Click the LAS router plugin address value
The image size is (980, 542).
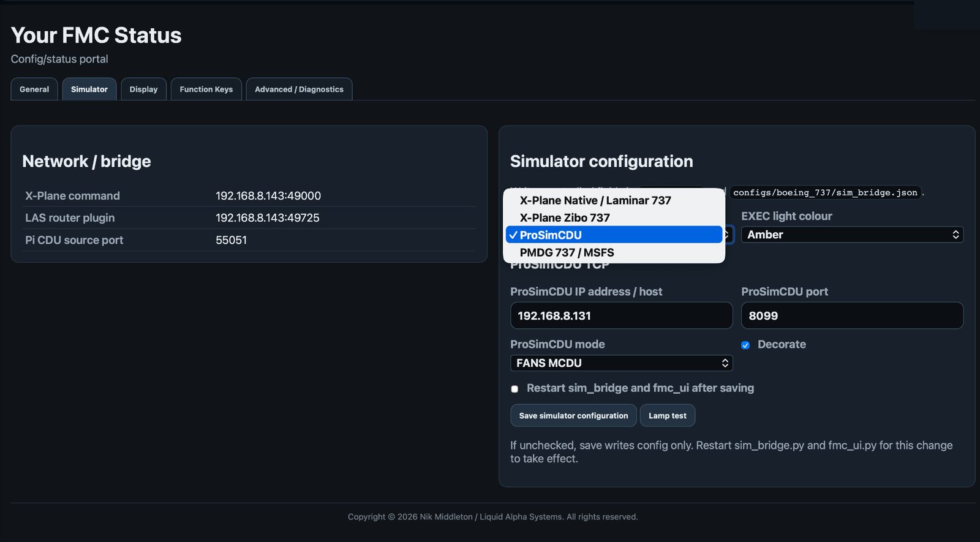coord(268,218)
